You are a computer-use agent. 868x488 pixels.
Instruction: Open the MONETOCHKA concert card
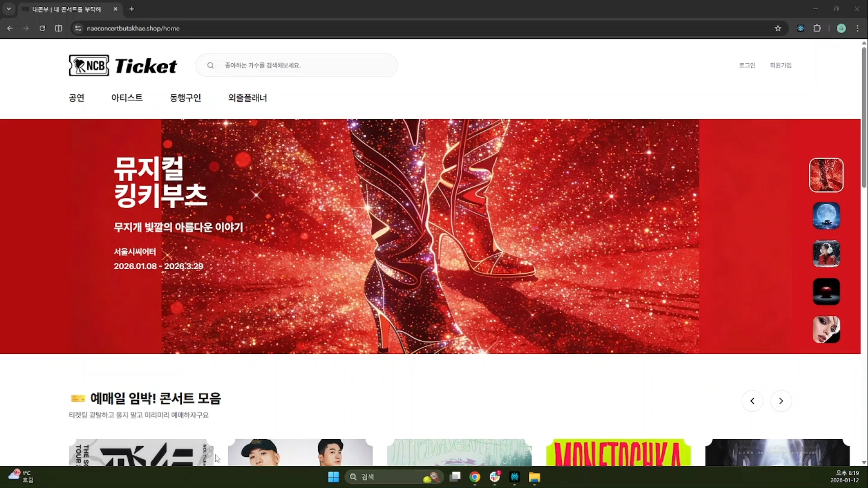tap(618, 452)
